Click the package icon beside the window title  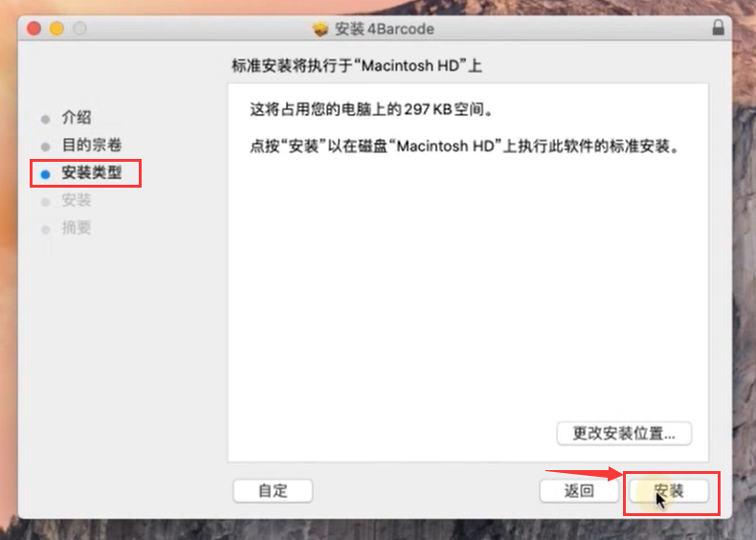321,29
